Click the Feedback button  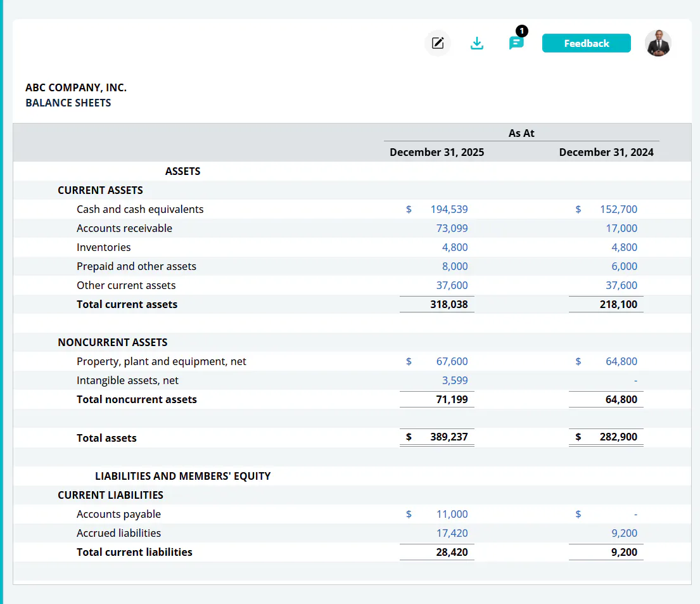[586, 43]
